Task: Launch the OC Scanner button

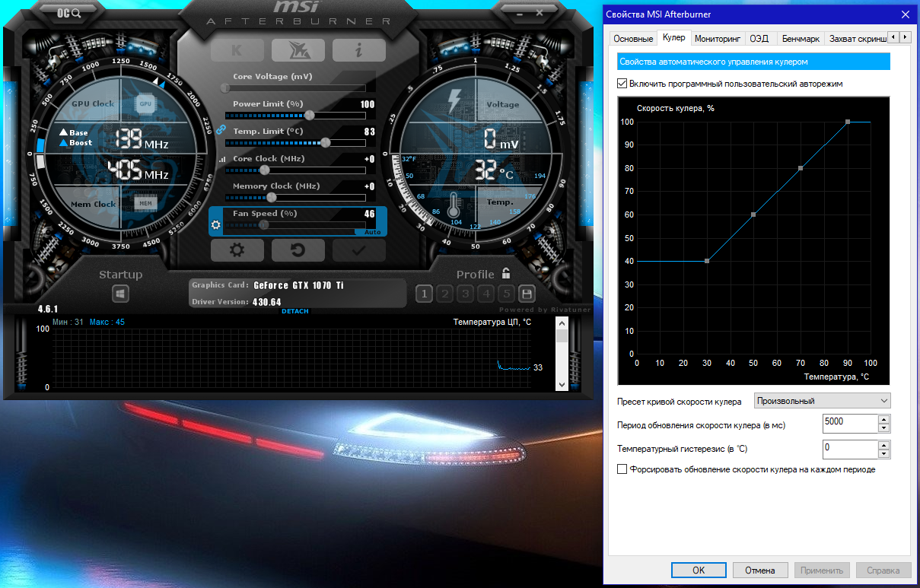Action: click(71, 12)
